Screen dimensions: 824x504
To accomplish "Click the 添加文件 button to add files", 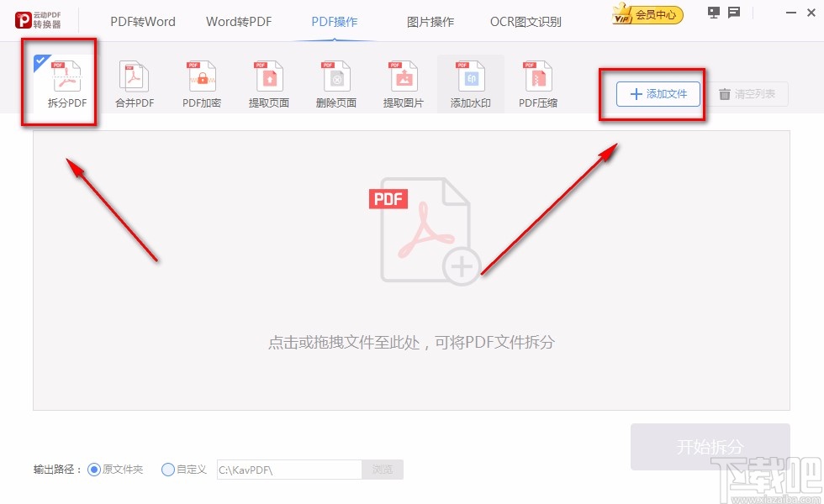I will coord(657,94).
